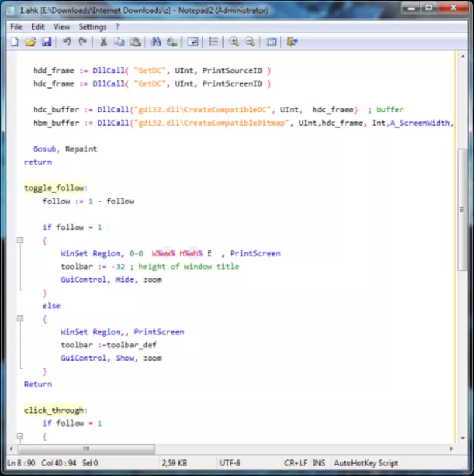Click 'PrintScreenID' in the hdc_frame line

232,84
